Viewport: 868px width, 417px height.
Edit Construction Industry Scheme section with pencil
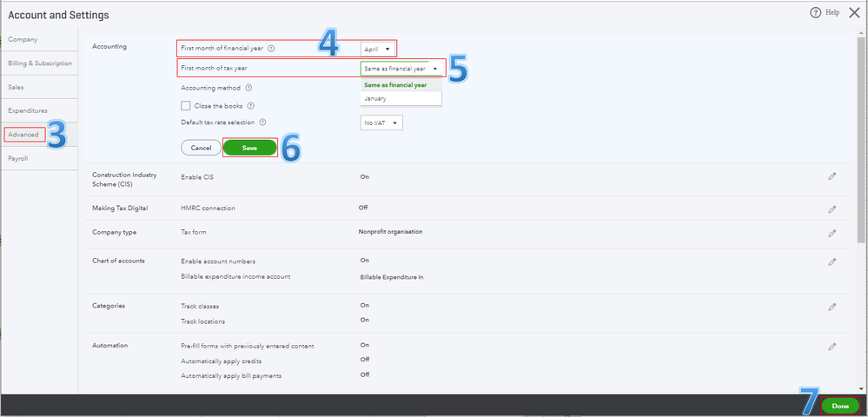832,176
